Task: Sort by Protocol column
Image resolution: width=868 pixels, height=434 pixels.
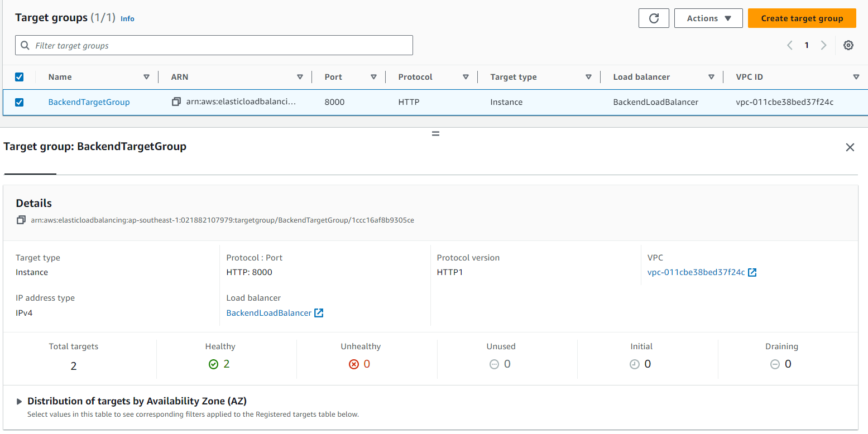Action: (466, 77)
